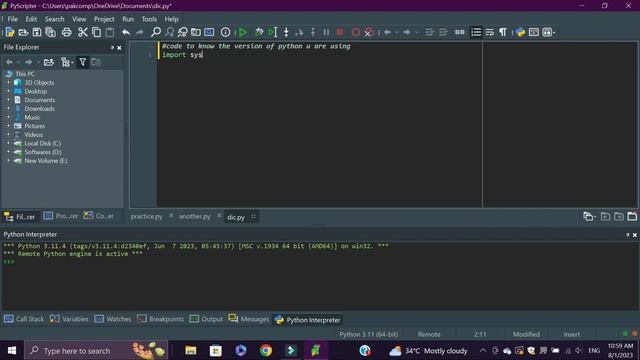Click the Python logo toolbar icon
The height and width of the screenshot is (360, 640).
(x=520, y=32)
